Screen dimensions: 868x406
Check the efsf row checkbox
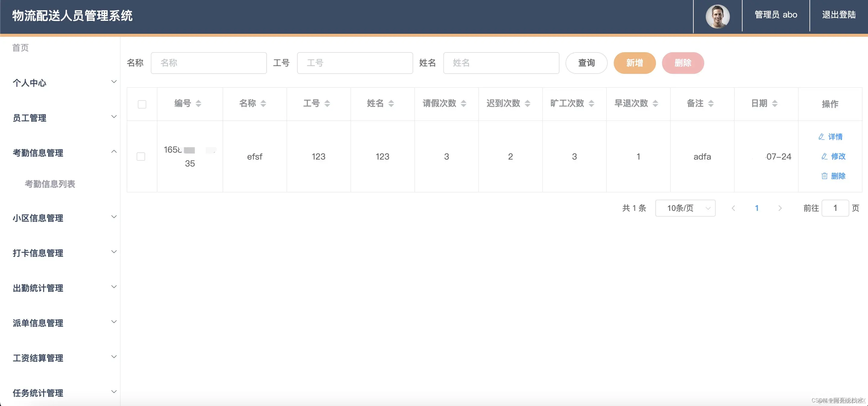141,157
